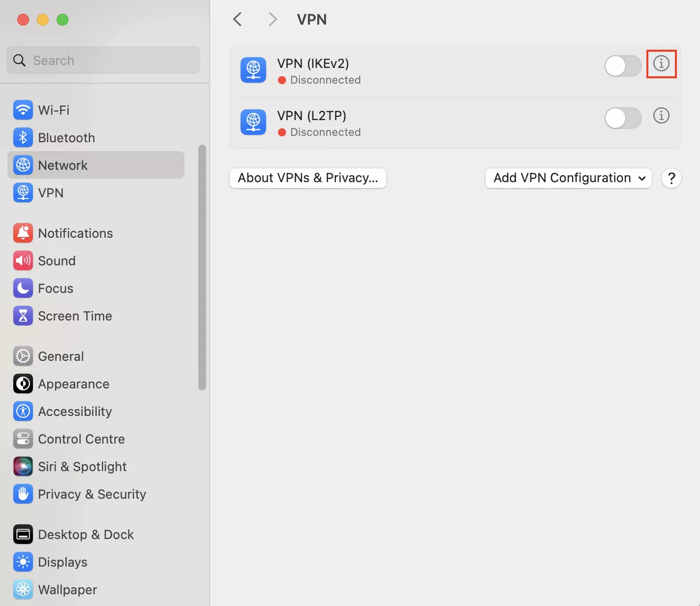
Task: Click the Bluetooth sidebar icon
Action: (23, 138)
